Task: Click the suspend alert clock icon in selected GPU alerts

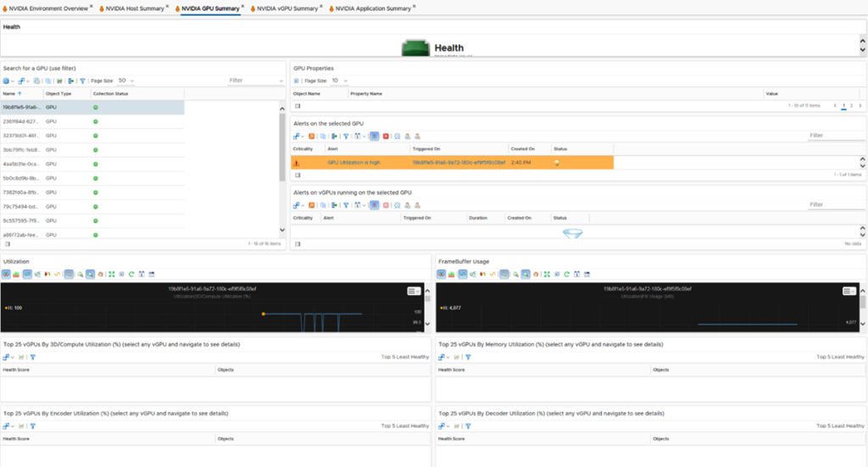Action: 397,136
